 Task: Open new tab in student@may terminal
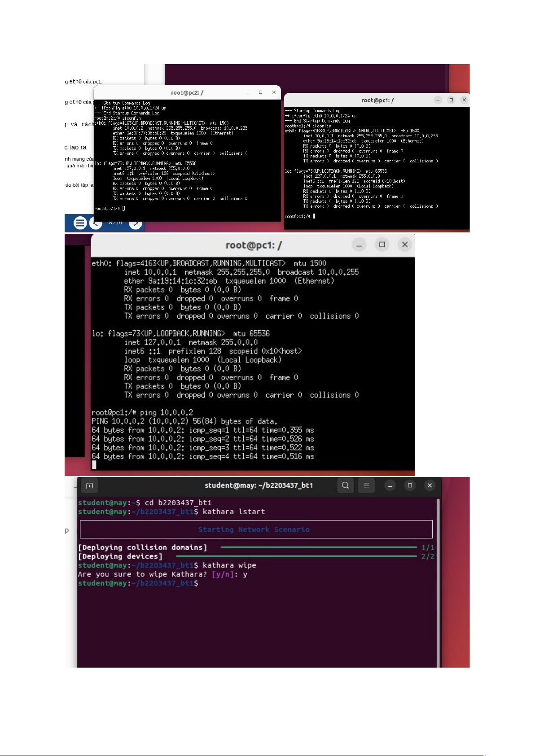click(89, 485)
